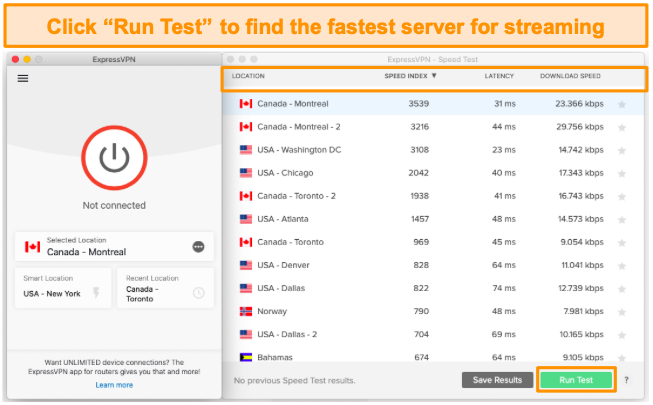The image size is (653, 405).
Task: Star the USA - Washington DC server
Action: point(622,150)
